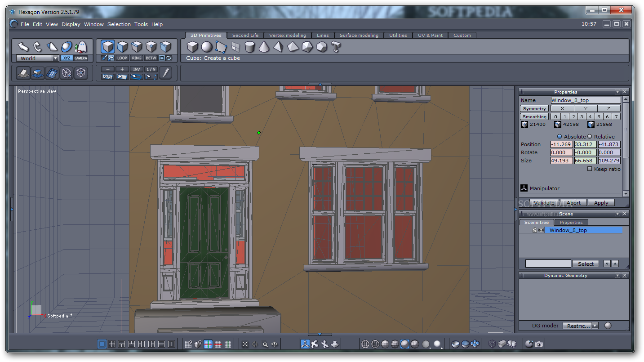Click the Select button in Scene panel
This screenshot has height=362, width=644.
coord(586,264)
